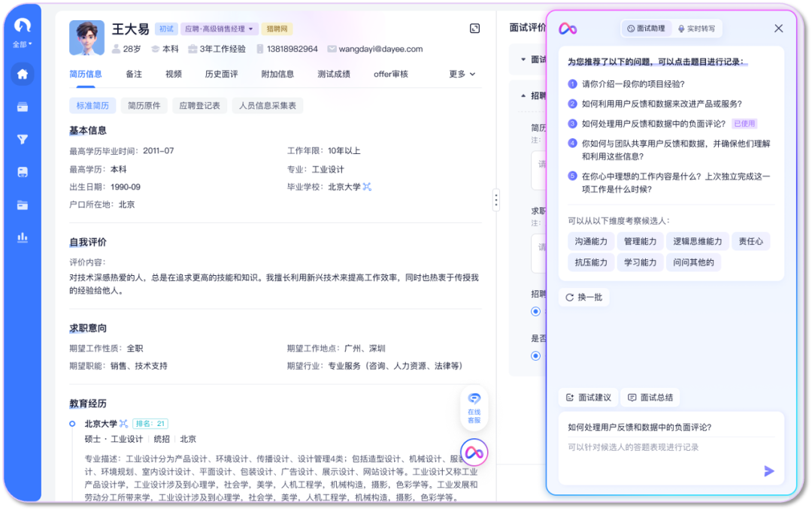The width and height of the screenshot is (812, 511).
Task: Click the open-in-new icon near 王大易 header
Action: 474,27
